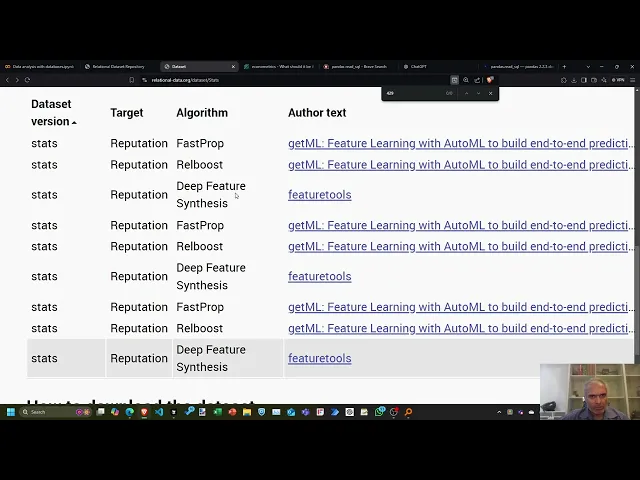The height and width of the screenshot is (480, 640).
Task: Open Microsoft Edge from taskbar
Action: coord(130,412)
